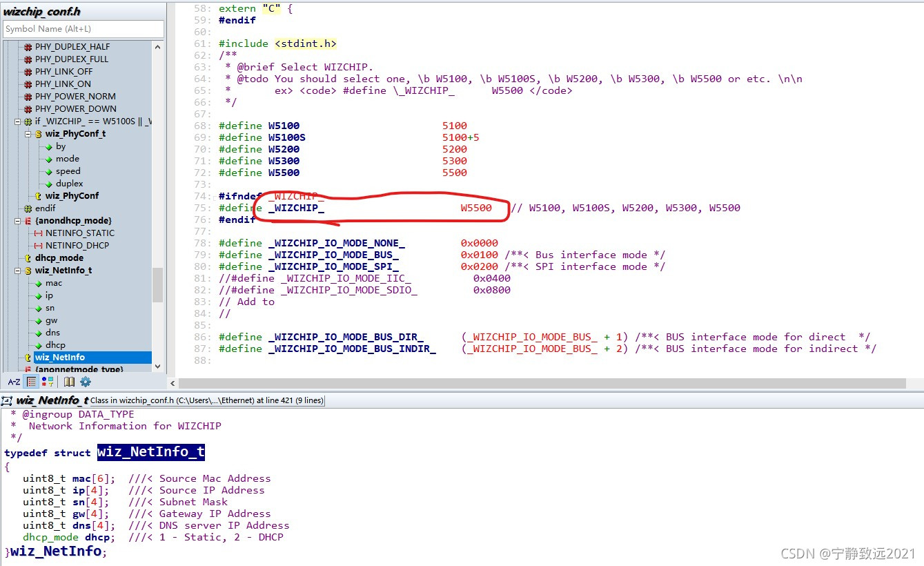The image size is (924, 566).
Task: Select the 'duplex' member
Action: (x=70, y=184)
